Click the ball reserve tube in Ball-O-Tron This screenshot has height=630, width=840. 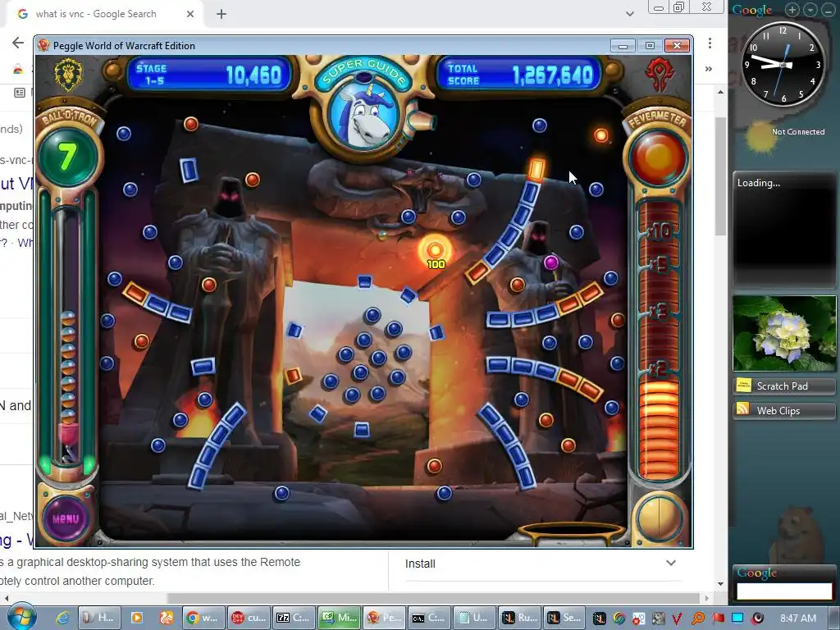[68, 336]
